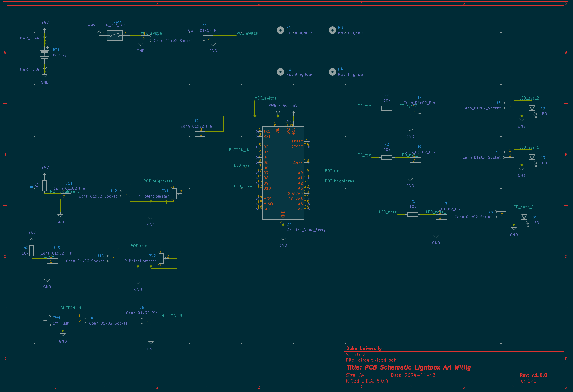Select the D3 LED symbol
This screenshot has height=392, width=573.
532,158
